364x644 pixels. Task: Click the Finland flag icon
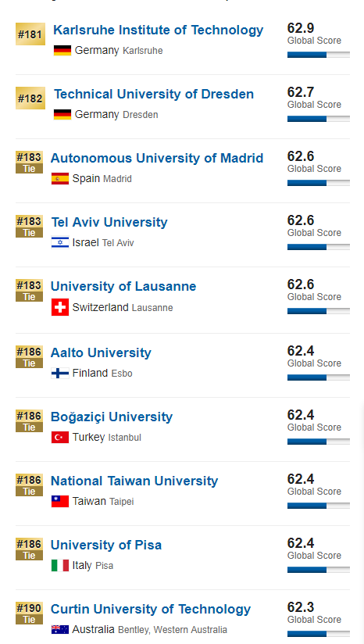(x=60, y=373)
